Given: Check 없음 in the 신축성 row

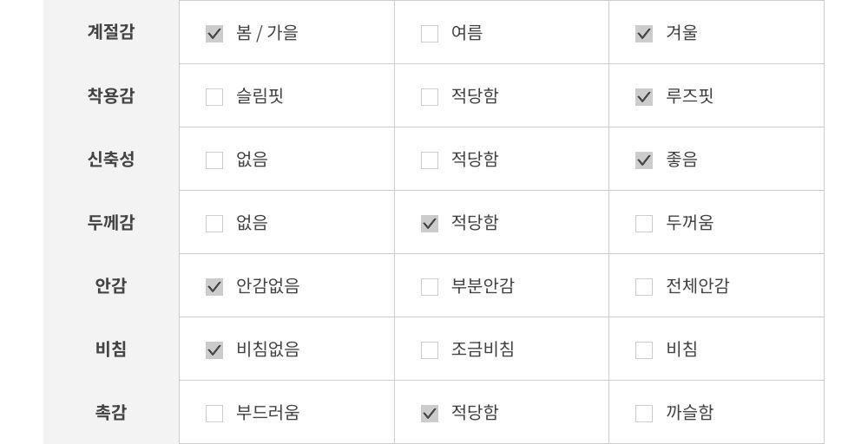Looking at the screenshot, I should point(214,160).
